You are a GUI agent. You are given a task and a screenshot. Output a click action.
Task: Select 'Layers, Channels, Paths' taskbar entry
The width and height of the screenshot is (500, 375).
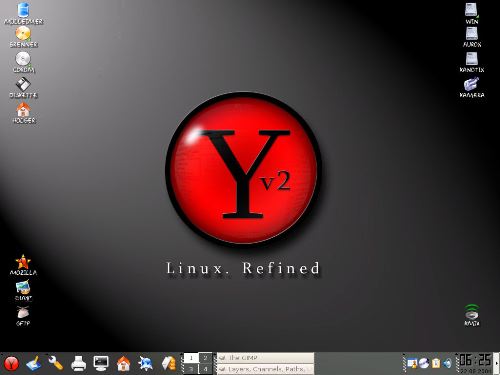coord(266,369)
